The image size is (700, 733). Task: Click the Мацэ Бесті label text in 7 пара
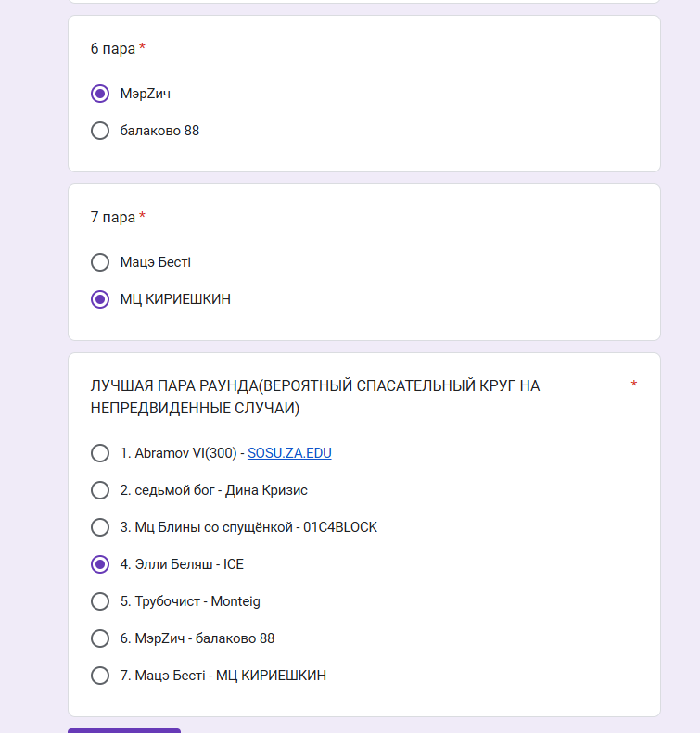click(x=155, y=262)
